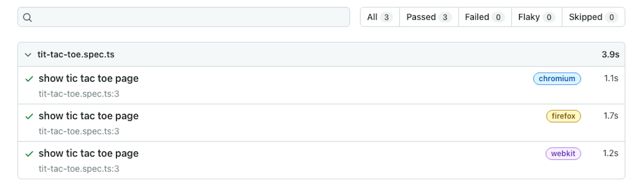Open the webkit 'show tic tac toe page' test
This screenshot has width=644, height=188.
click(89, 153)
